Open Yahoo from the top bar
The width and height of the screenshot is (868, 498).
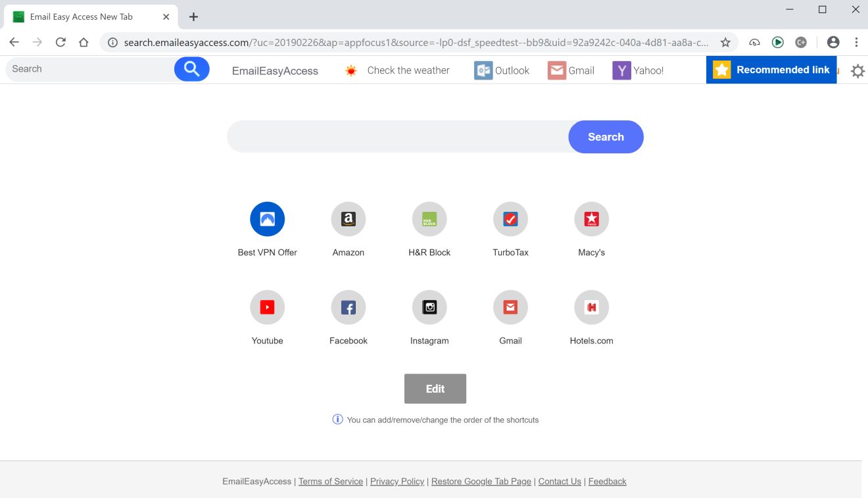pyautogui.click(x=637, y=70)
